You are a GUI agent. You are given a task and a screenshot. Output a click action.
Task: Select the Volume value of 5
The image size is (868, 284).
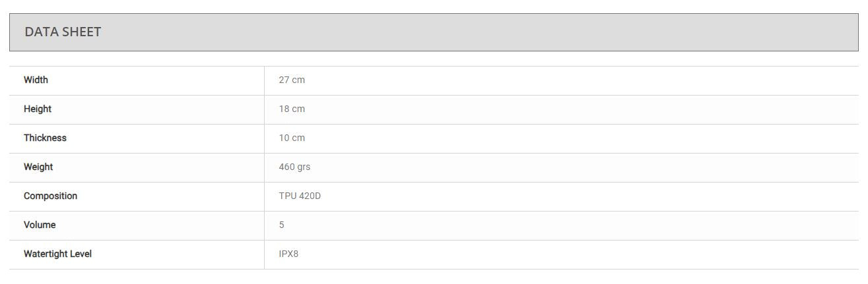[282, 225]
